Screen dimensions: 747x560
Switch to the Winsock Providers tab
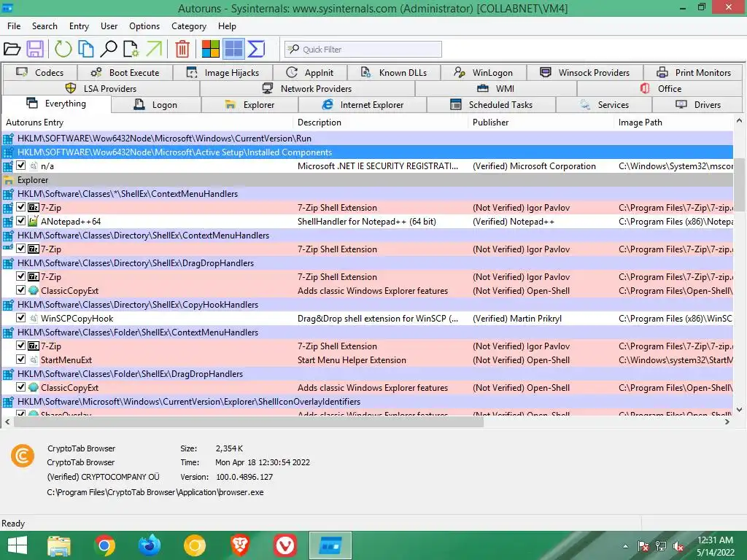(x=585, y=72)
